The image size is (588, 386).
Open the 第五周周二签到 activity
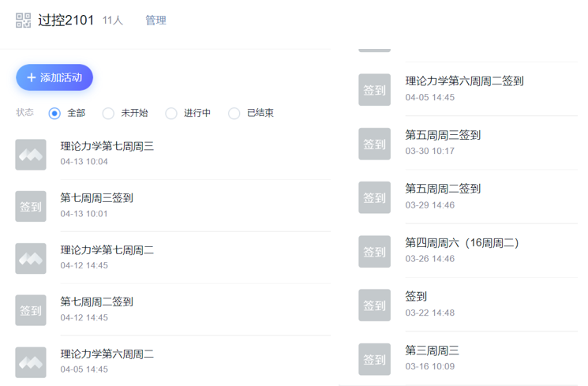click(442, 189)
